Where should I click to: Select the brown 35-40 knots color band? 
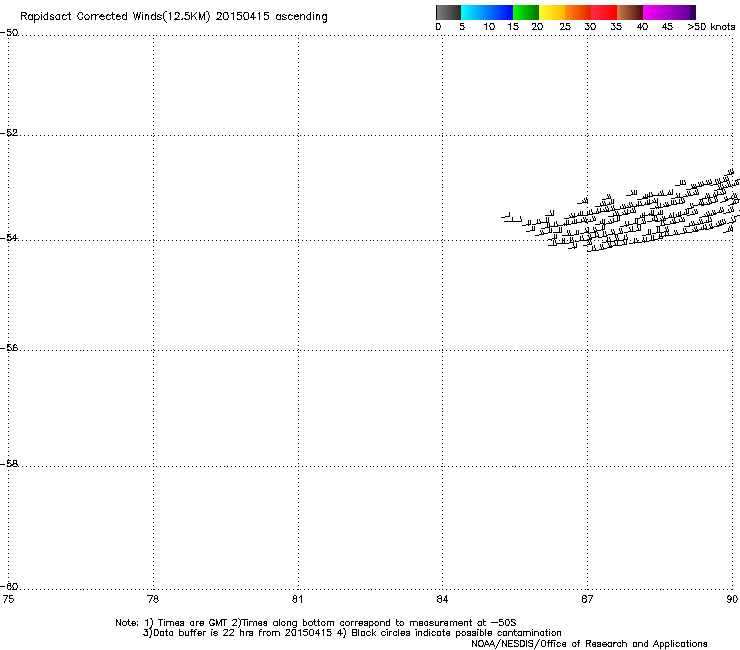630,12
